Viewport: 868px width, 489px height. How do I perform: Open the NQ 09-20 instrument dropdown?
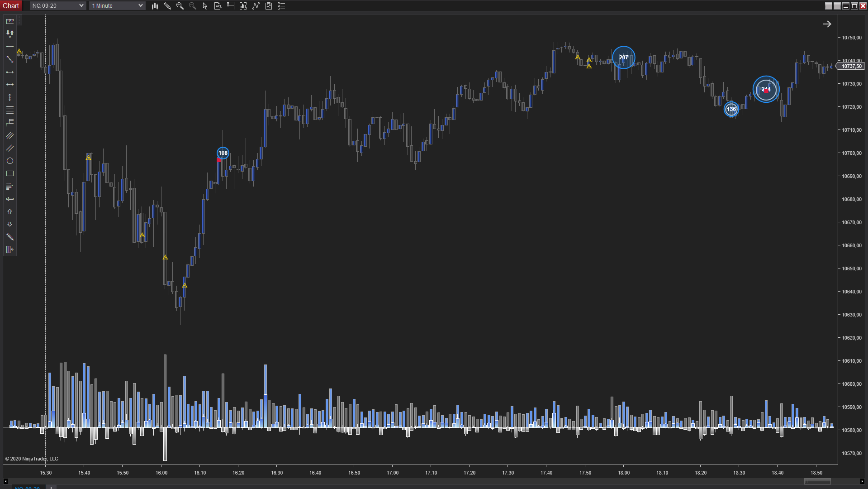pyautogui.click(x=58, y=6)
